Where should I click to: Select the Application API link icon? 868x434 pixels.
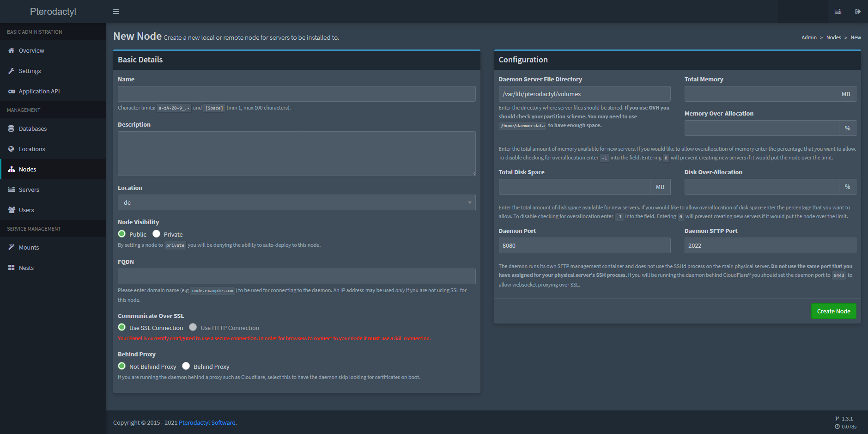[12, 91]
